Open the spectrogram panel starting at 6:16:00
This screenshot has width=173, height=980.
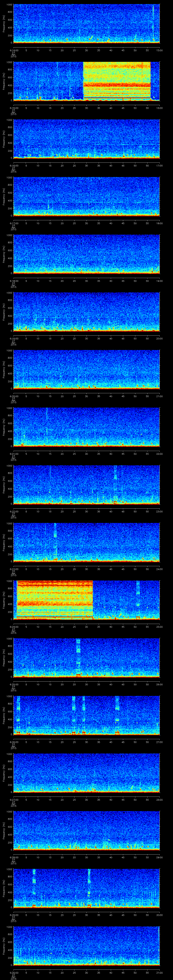pyautogui.click(x=87, y=139)
